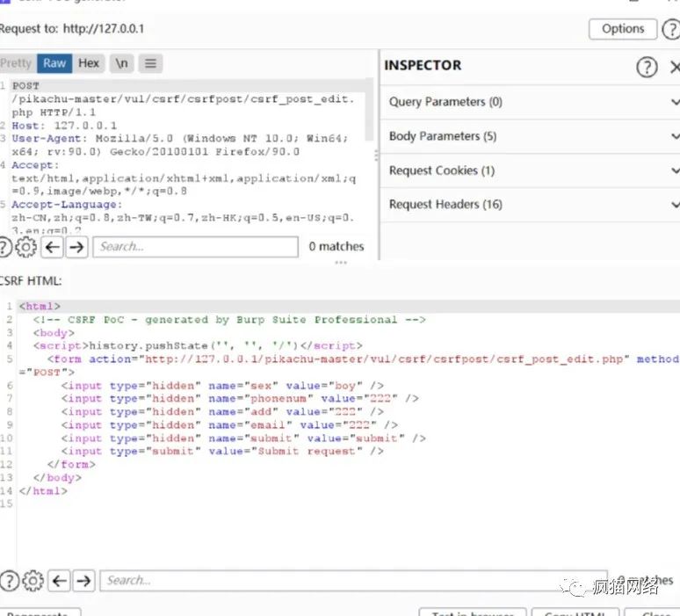
Task: Click the 'CSRF HTML:' label
Action: (31, 281)
